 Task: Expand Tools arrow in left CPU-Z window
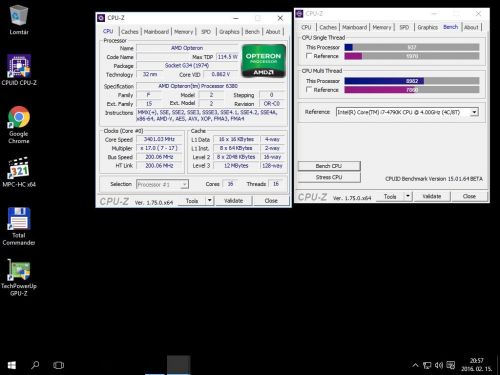coord(209,201)
